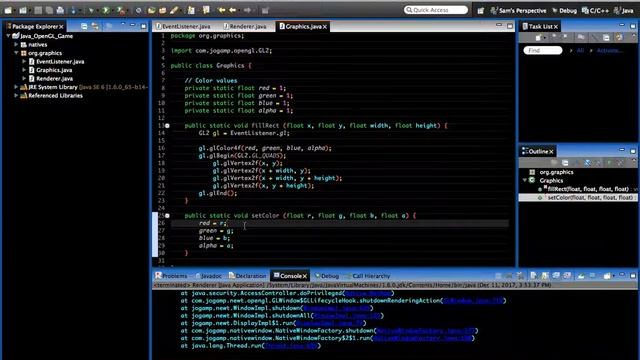Click the Open Perspective icon
Image resolution: width=640 pixels, height=360 pixels.
click(480, 10)
